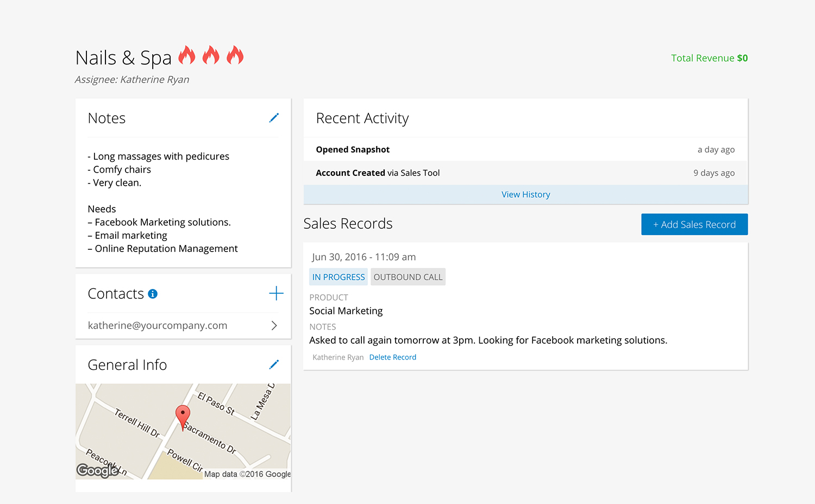The image size is (815, 504).
Task: Click the Add Sales Record button
Action: (x=694, y=224)
